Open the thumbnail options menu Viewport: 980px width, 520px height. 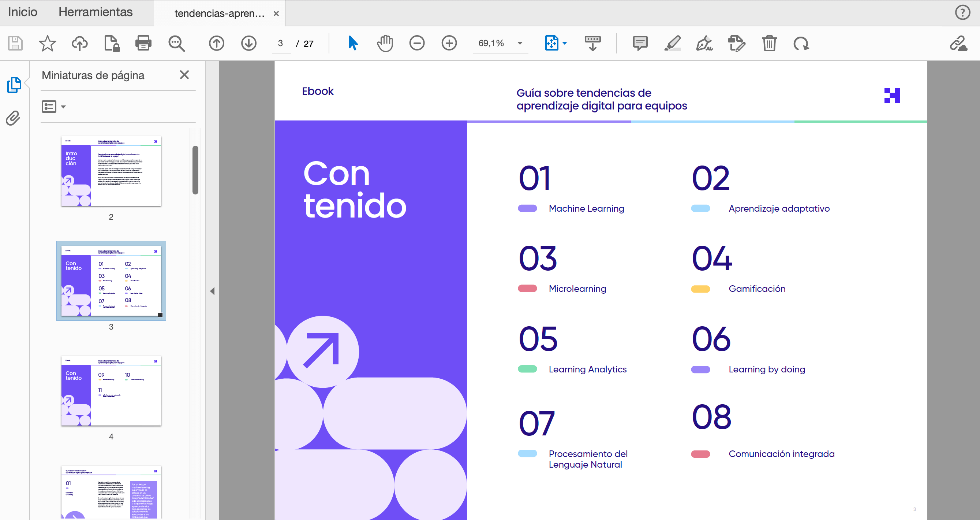(53, 107)
